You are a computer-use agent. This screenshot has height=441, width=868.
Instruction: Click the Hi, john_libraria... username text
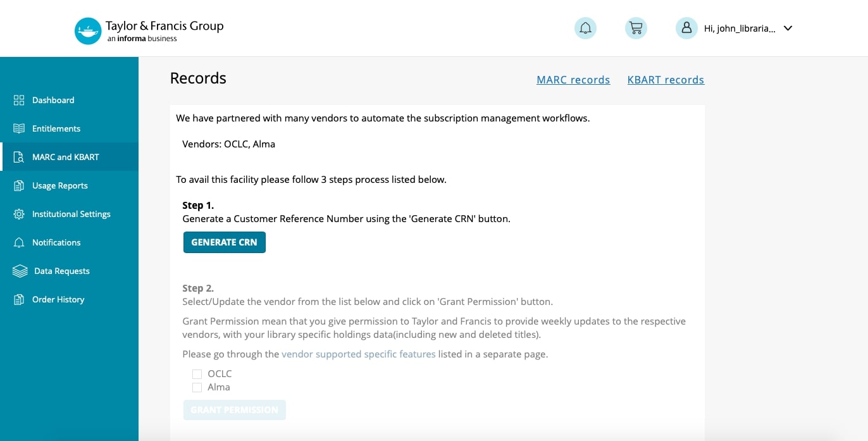(x=740, y=28)
